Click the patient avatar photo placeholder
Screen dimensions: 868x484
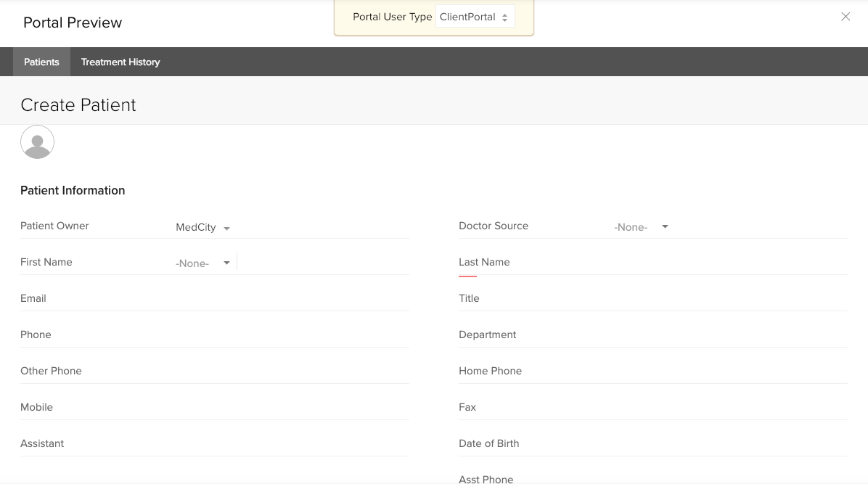37,142
